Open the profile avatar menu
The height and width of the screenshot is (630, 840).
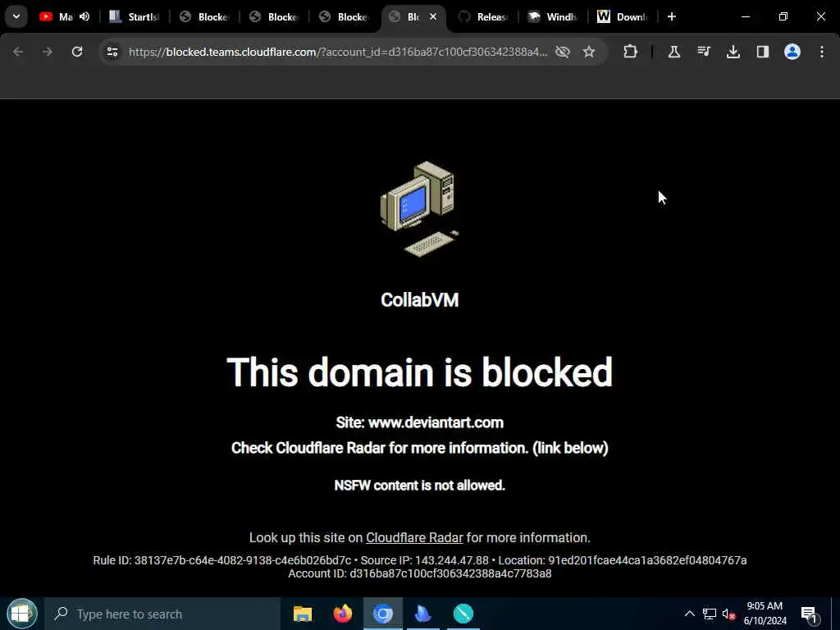(x=792, y=52)
